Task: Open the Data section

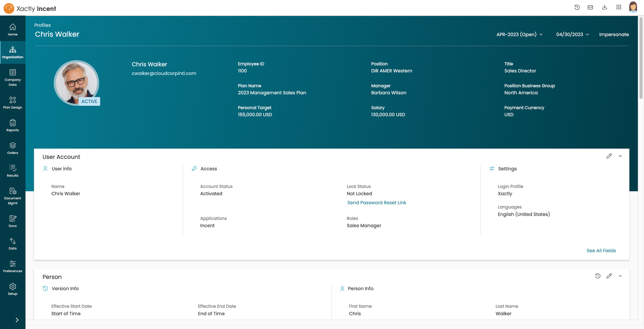Action: pyautogui.click(x=12, y=243)
